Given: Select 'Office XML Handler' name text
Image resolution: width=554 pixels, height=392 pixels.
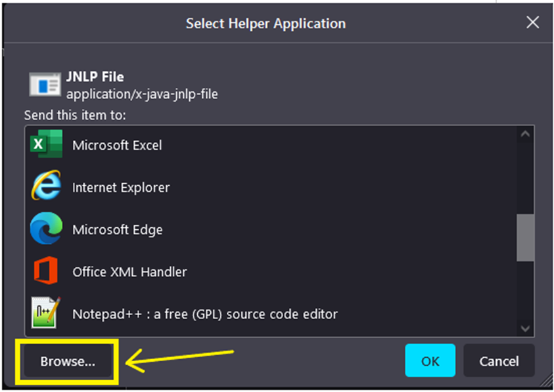Looking at the screenshot, I should tap(129, 272).
